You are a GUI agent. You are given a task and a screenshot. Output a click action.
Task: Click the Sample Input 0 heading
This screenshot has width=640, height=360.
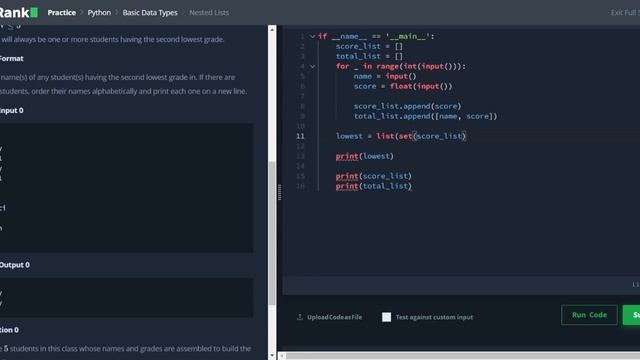click(12, 111)
